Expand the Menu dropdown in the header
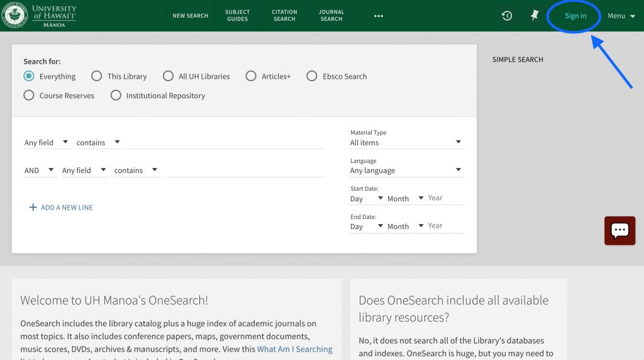This screenshot has width=644, height=360. click(x=621, y=16)
